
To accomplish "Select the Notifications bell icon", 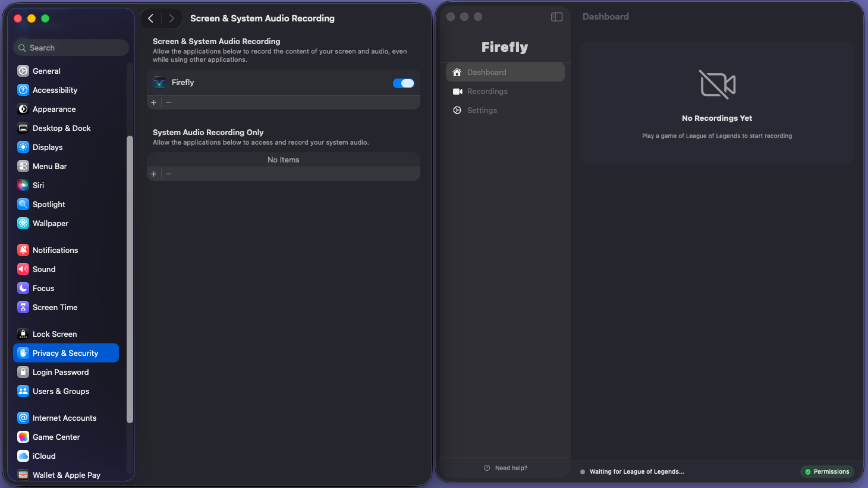I will click(x=23, y=250).
